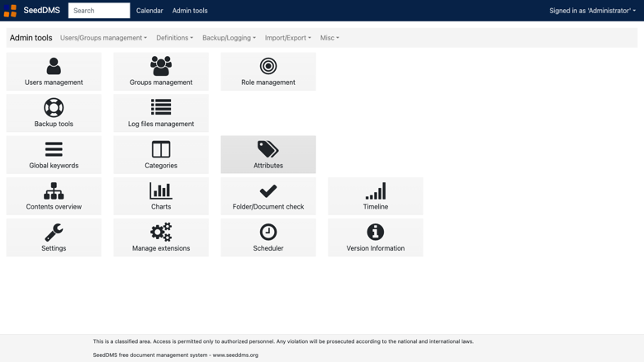The height and width of the screenshot is (362, 644).
Task: Open Version Information info icon
Action: point(376,232)
